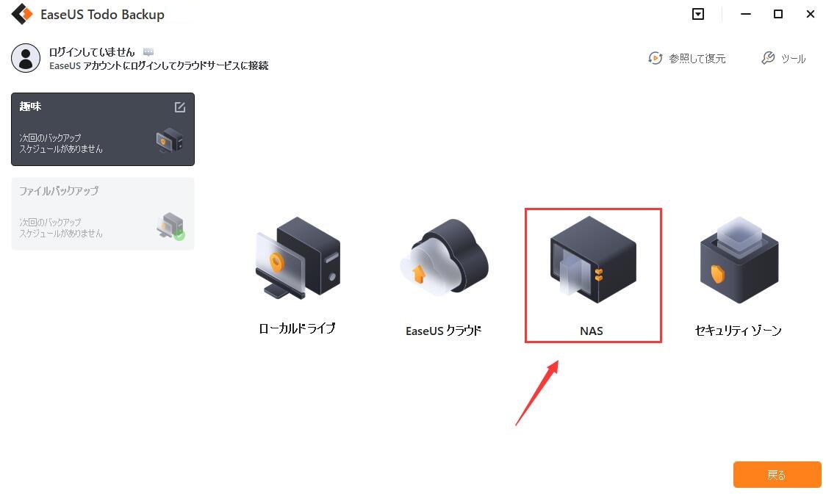Click EaseUS アカウント login description text
The image size is (826, 504).
click(159, 65)
